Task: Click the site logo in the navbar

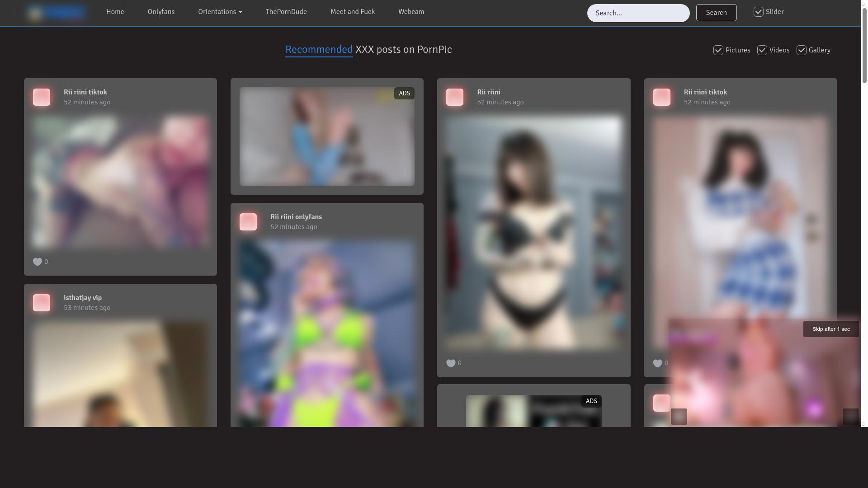Action: coord(57,13)
